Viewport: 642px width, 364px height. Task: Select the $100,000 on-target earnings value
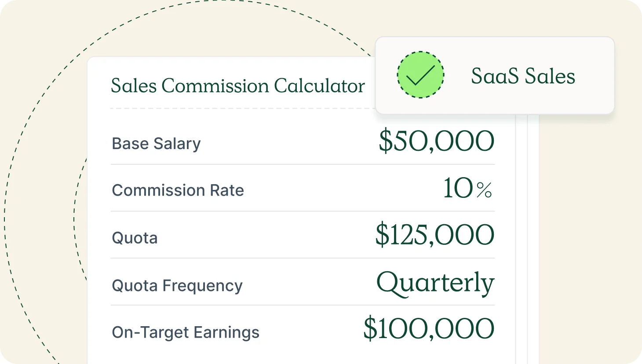coord(429,328)
